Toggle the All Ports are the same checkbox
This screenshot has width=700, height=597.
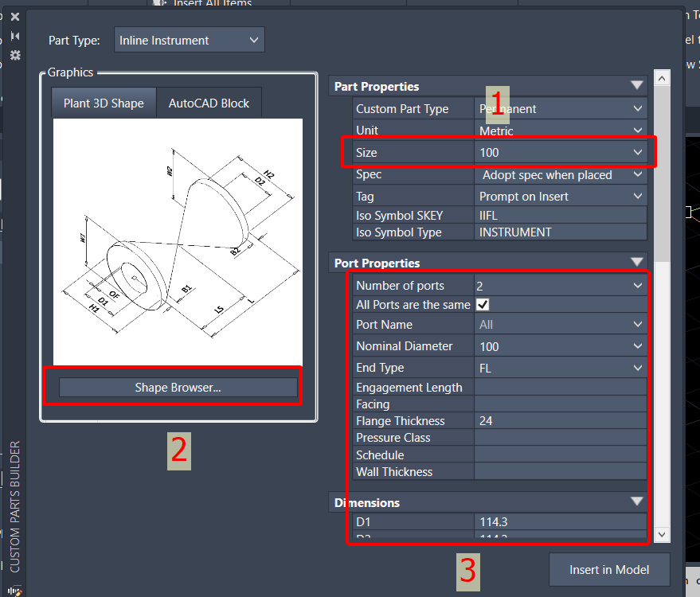point(483,304)
